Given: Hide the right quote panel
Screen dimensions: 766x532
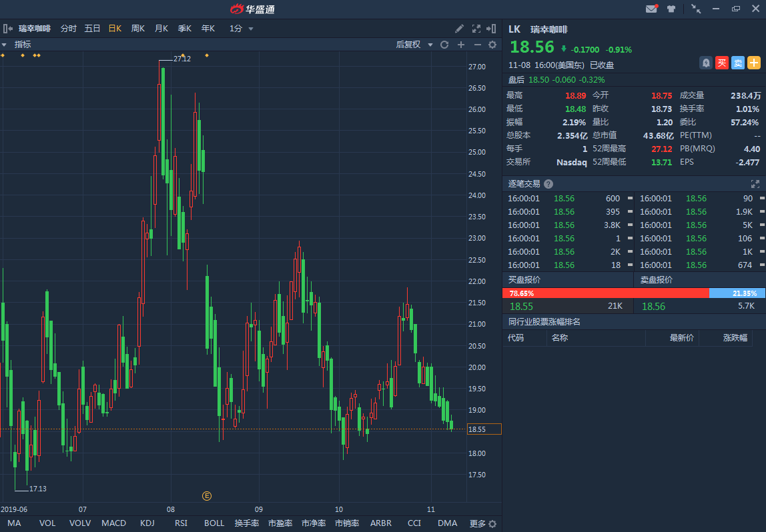Looking at the screenshot, I should point(492,29).
